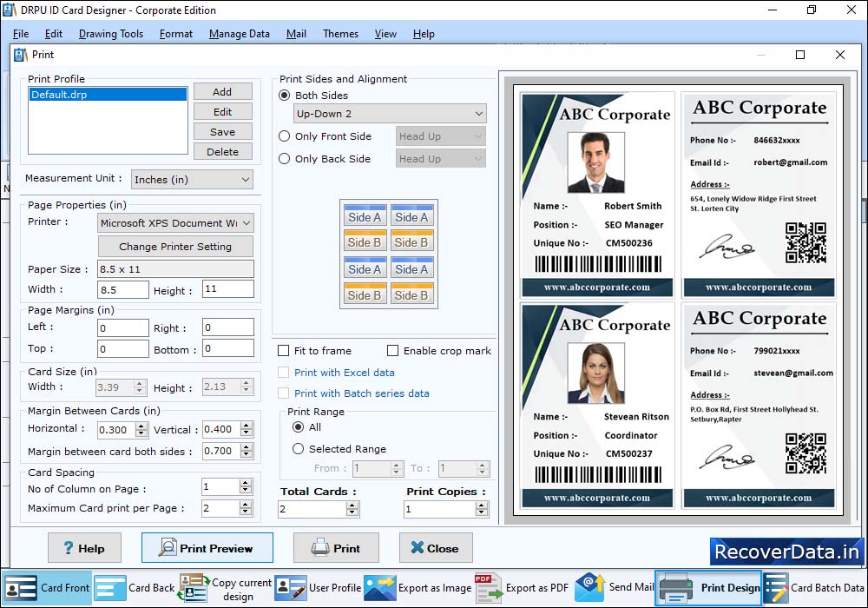Check Print with Batch series data
The width and height of the screenshot is (868, 608).
pos(284,393)
